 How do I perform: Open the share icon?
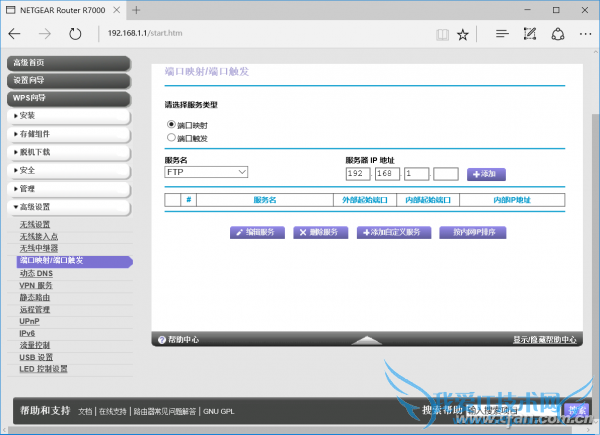(558, 34)
